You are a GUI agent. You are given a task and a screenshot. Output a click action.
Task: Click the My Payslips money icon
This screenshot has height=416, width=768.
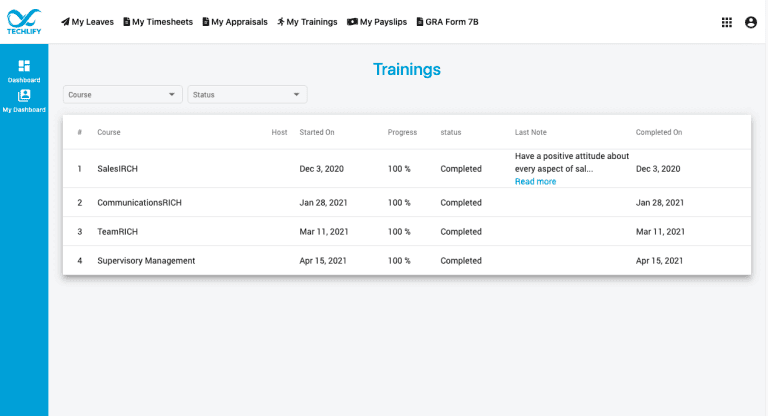(x=352, y=22)
